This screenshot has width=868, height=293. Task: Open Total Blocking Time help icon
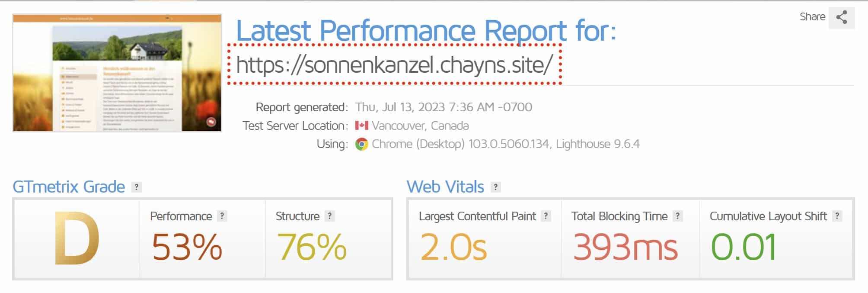click(678, 216)
